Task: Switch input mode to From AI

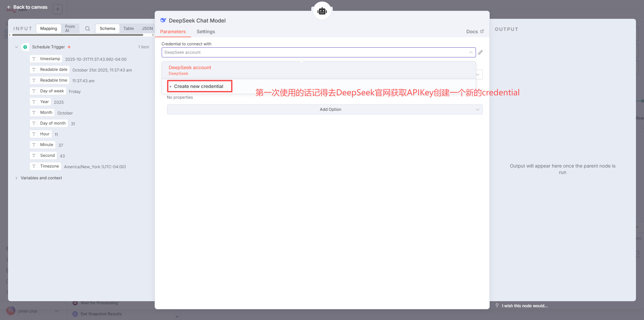Action: pos(70,29)
